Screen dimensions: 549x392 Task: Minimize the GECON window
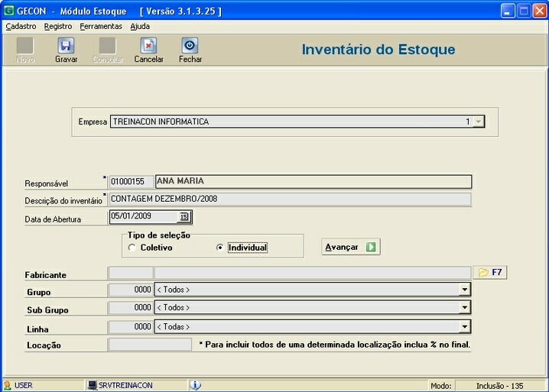click(508, 11)
